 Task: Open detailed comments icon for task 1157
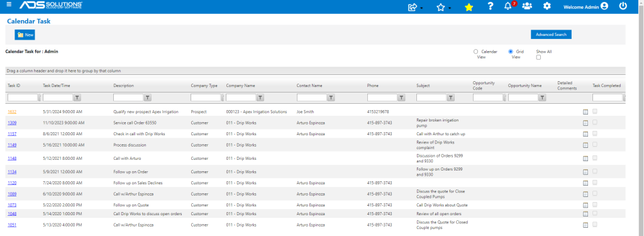tap(586, 134)
